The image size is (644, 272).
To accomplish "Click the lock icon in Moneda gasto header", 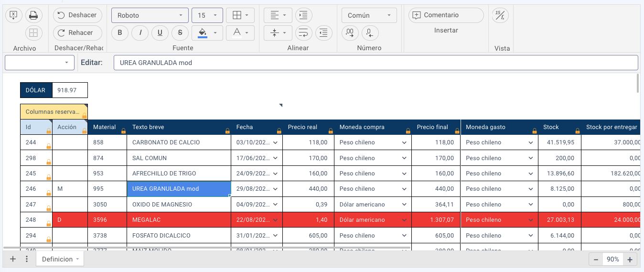I will [x=535, y=131].
